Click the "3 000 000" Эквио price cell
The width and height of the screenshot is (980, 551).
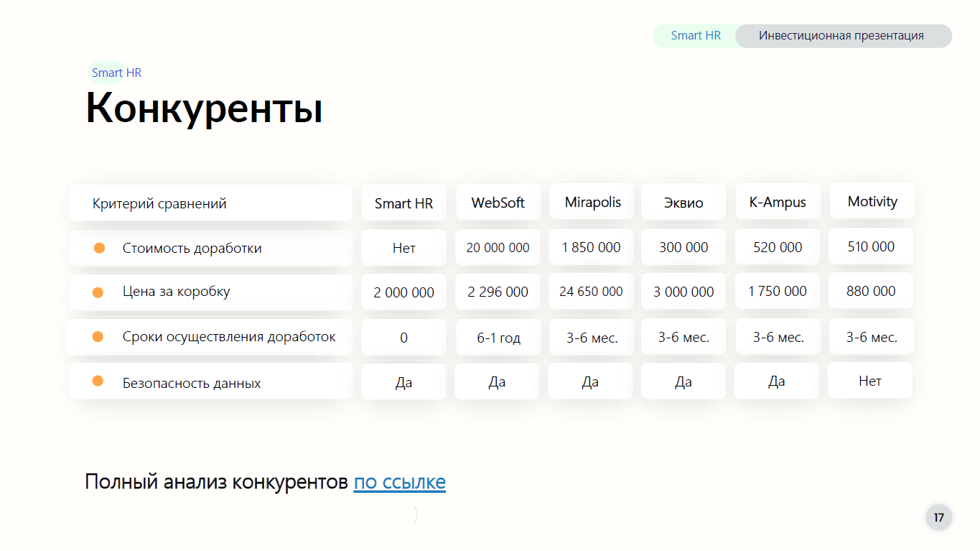683,292
